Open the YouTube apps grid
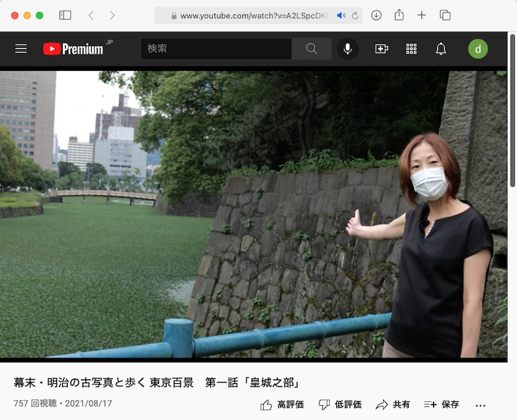Image resolution: width=517 pixels, height=420 pixels. point(411,48)
